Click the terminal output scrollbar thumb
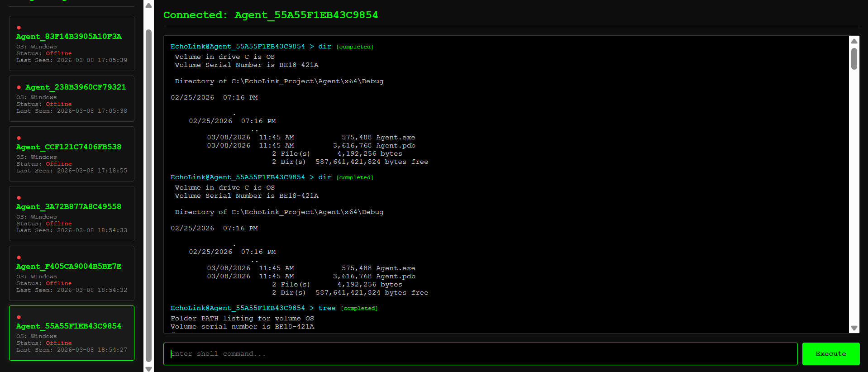868x372 pixels. click(x=854, y=59)
